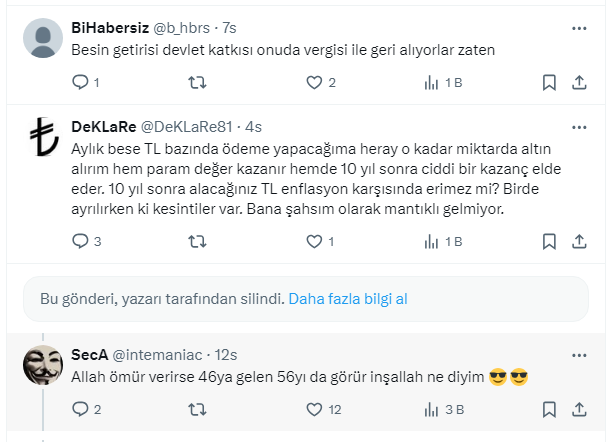Repost BiHabersiz's post
613x442 pixels.
point(198,82)
